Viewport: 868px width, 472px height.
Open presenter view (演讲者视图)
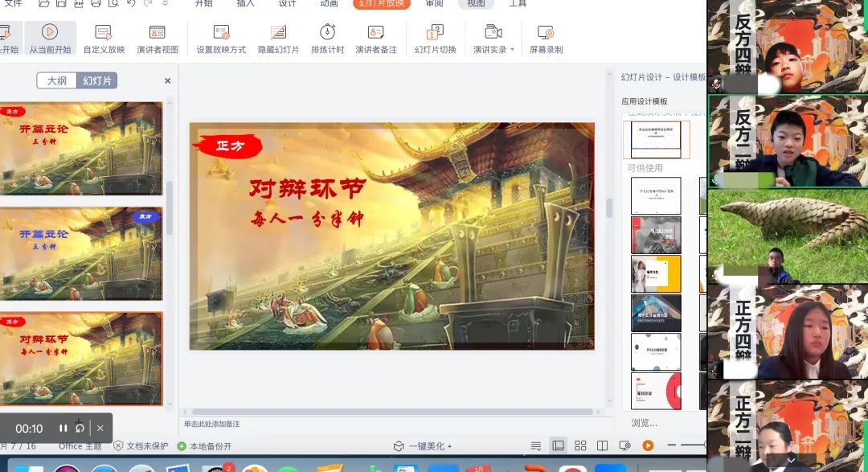pyautogui.click(x=158, y=39)
